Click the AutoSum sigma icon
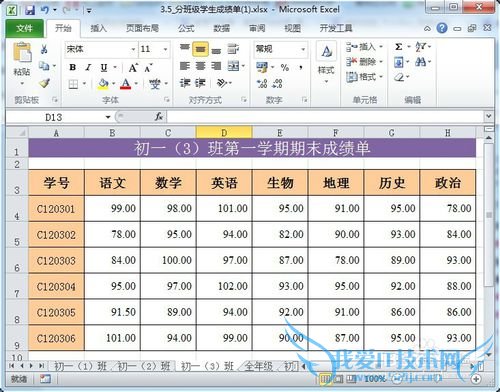This screenshot has width=500, height=392. click(398, 47)
